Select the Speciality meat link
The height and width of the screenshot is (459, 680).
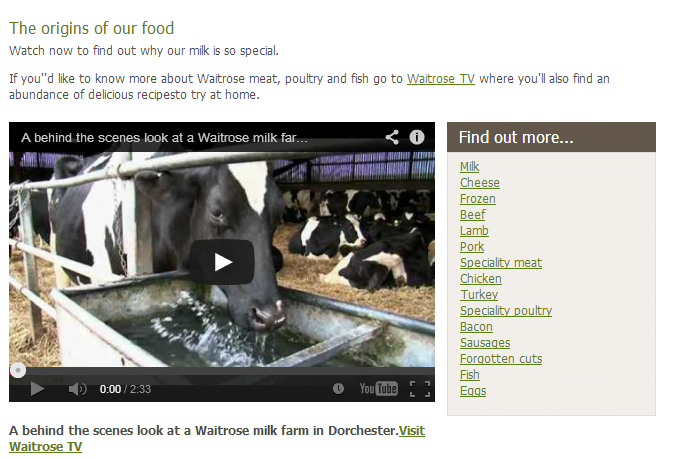(501, 263)
